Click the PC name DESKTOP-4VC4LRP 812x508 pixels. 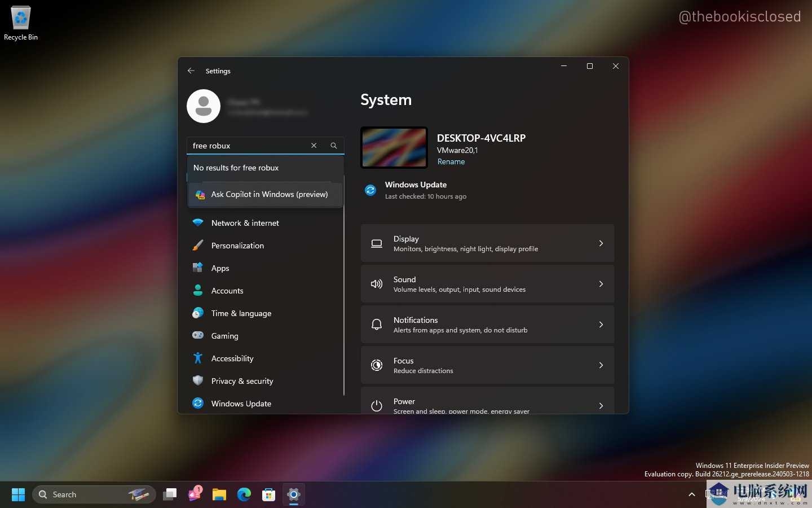tap(481, 138)
